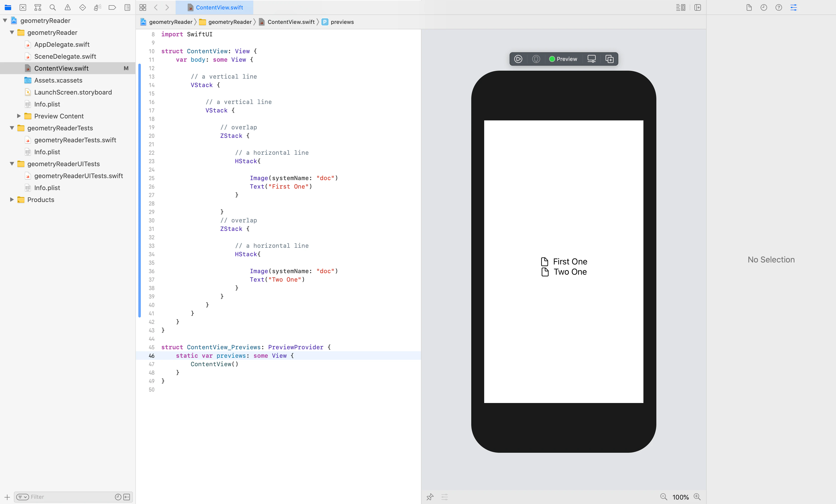Go forward in editor history
Image resolution: width=836 pixels, height=504 pixels.
pyautogui.click(x=167, y=7)
